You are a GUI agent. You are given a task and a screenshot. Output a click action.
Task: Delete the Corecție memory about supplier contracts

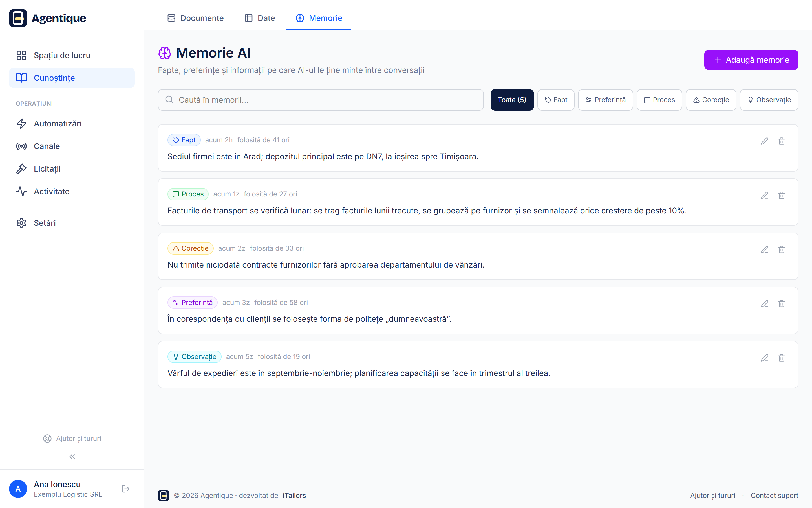coord(782,249)
